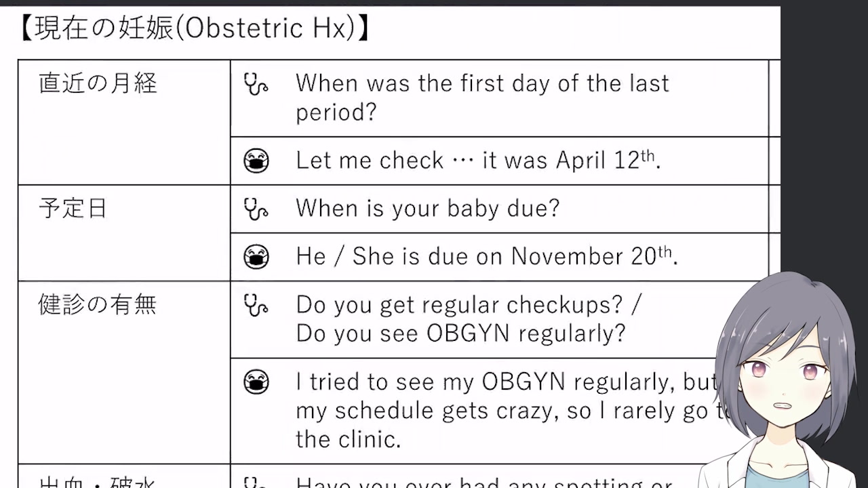This screenshot has height=488, width=868.
Task: Select the "He / She is due on November 20th" sentence
Action: (x=486, y=256)
